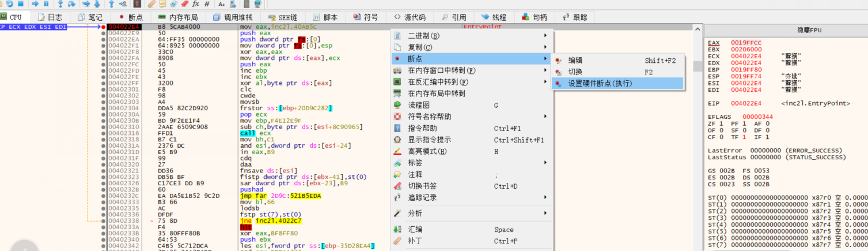Viewport: 868px width, 251px height.
Task: Select 显示指令提示 menu entry
Action: coord(471,140)
